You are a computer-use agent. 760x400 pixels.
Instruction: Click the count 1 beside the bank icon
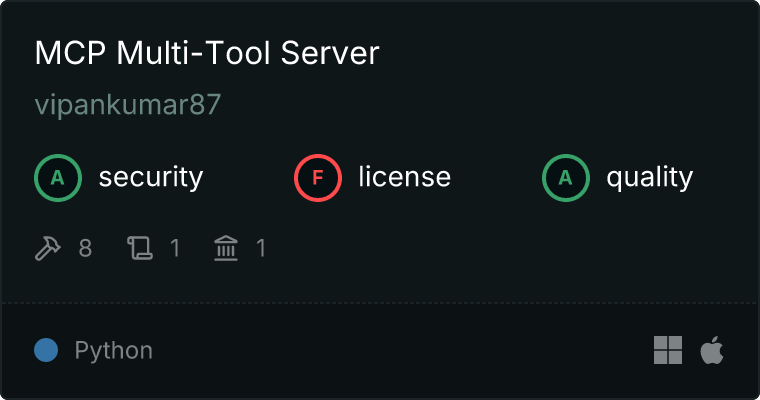tap(261, 247)
